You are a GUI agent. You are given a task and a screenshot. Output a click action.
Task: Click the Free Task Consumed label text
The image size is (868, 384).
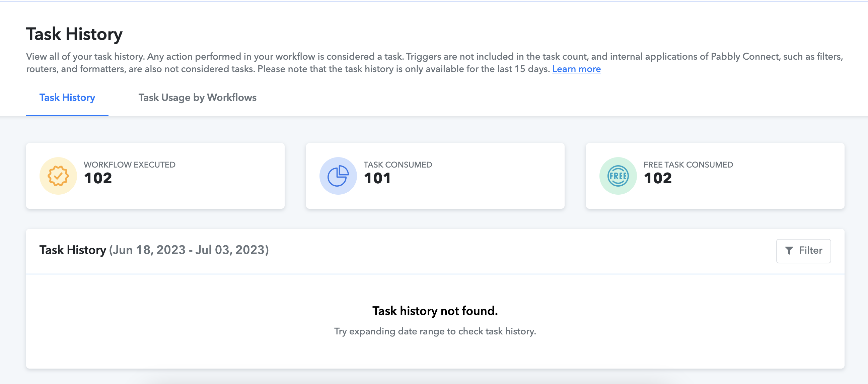688,165
